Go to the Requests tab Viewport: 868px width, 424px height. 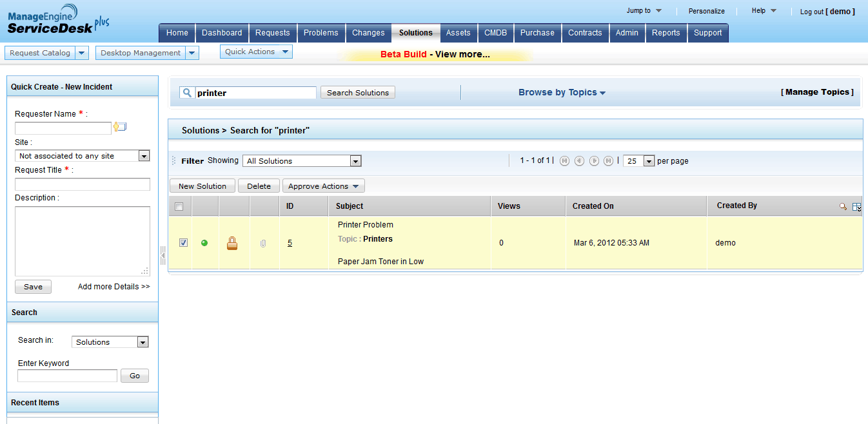coord(273,33)
